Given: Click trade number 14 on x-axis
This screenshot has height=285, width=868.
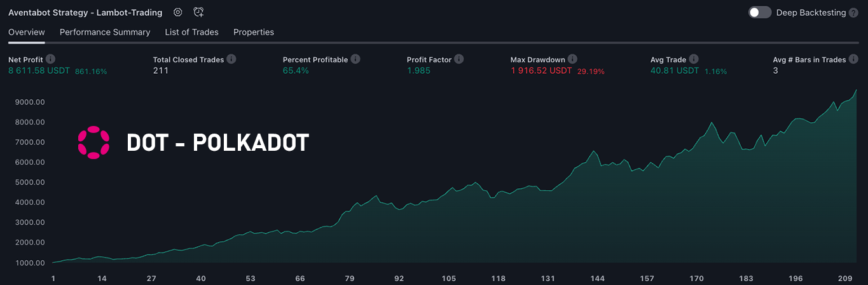Looking at the screenshot, I should point(102,279).
